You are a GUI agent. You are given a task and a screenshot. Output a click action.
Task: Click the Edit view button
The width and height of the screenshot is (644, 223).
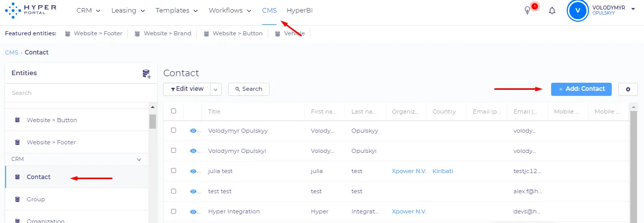187,89
